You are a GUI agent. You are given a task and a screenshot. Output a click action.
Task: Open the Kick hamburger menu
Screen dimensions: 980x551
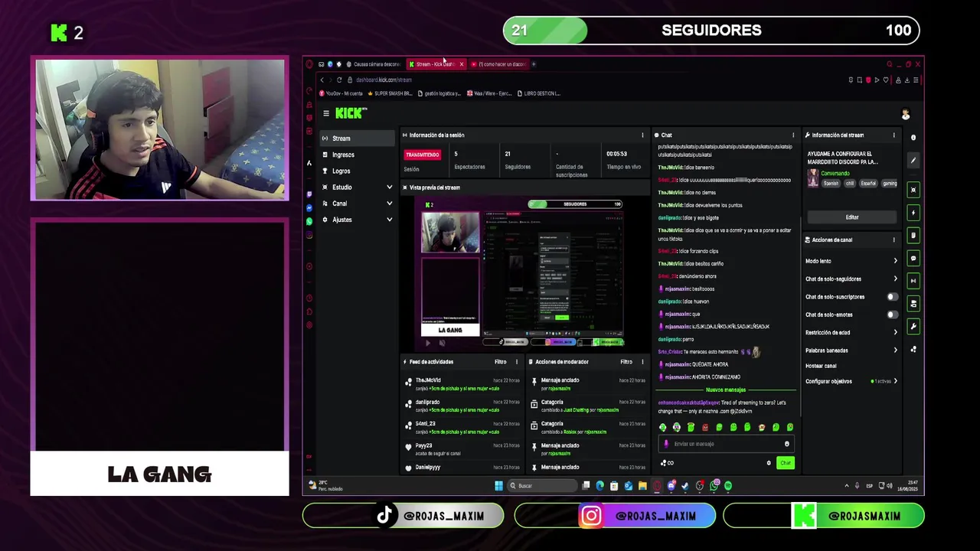[325, 113]
